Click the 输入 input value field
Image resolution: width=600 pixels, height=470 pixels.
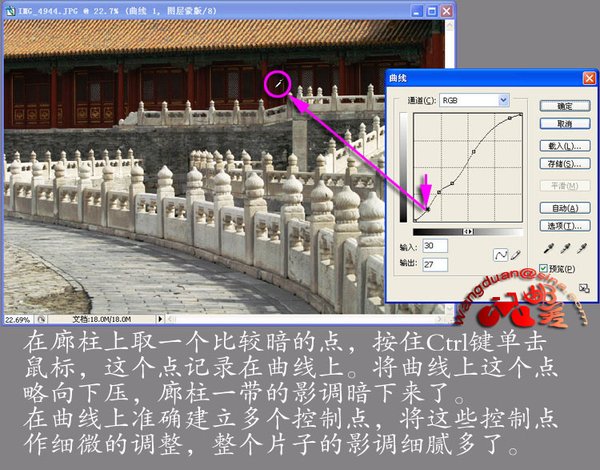coord(435,246)
